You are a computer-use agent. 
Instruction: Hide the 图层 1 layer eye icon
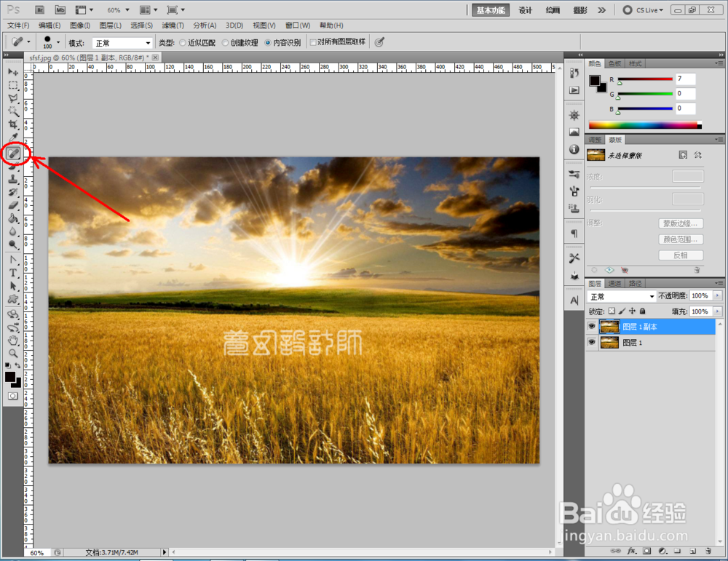pos(591,343)
